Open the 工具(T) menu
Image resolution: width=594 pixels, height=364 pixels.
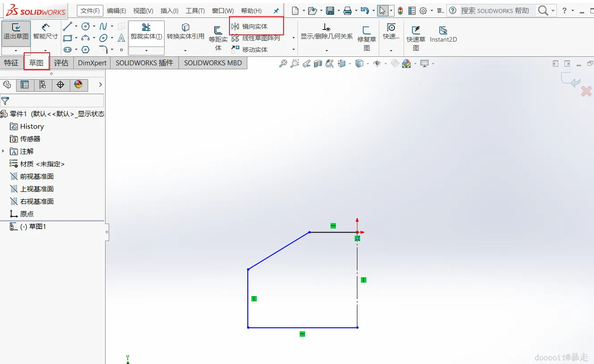pos(195,11)
